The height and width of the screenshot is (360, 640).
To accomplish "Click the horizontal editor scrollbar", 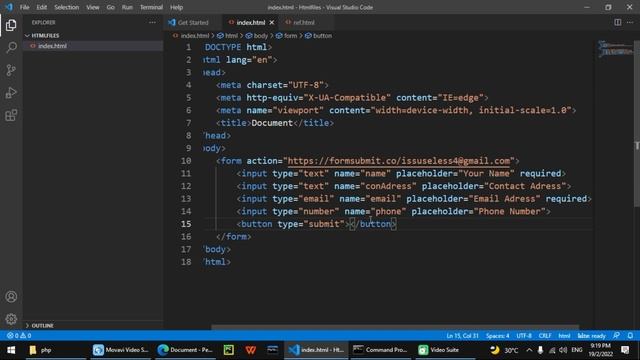I will [x=395, y=327].
